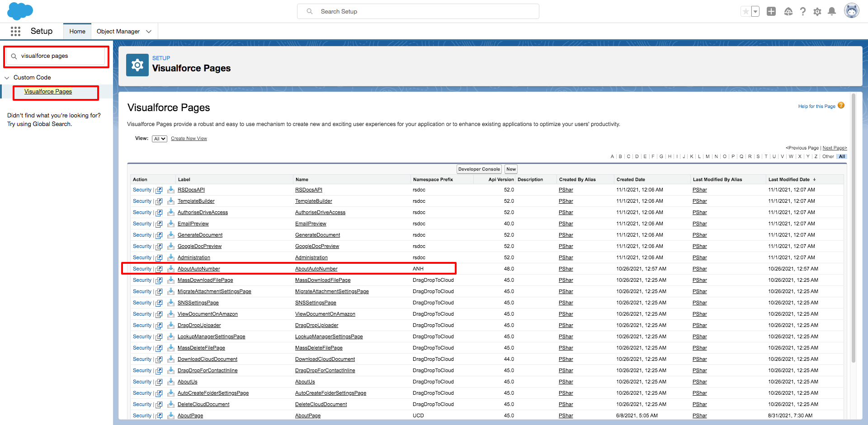This screenshot has height=425, width=868.
Task: Open the App Launcher grid icon
Action: 15,31
